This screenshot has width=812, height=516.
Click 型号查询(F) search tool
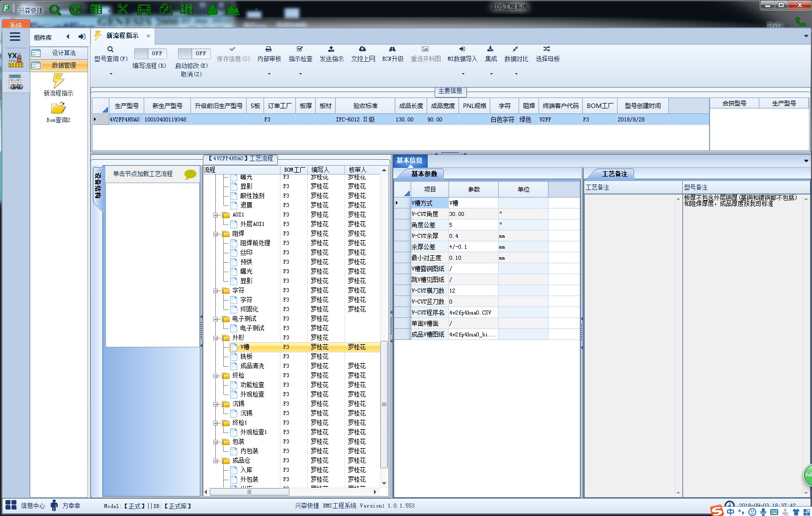click(x=110, y=54)
